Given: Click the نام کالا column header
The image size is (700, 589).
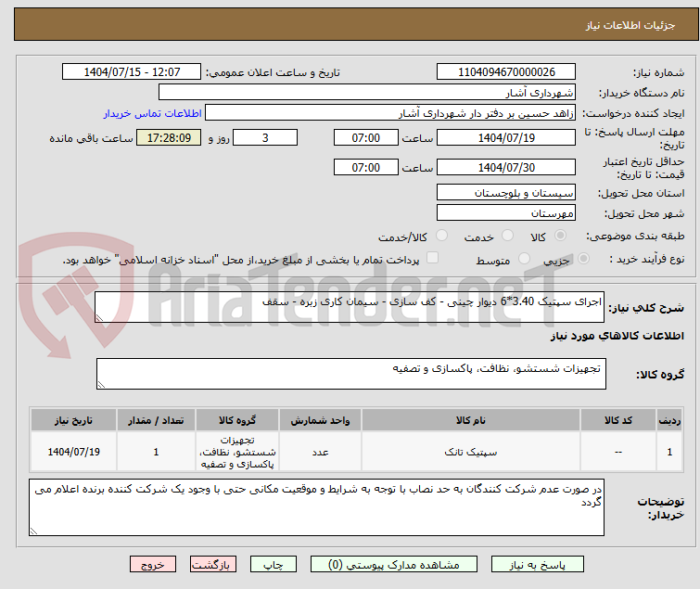Looking at the screenshot, I should pyautogui.click(x=471, y=420).
